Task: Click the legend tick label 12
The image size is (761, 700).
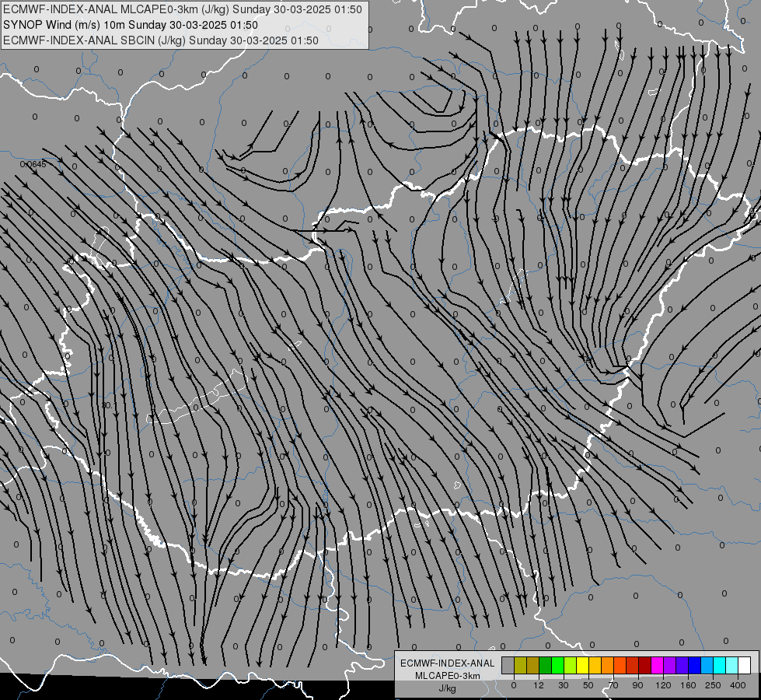Action: (539, 685)
